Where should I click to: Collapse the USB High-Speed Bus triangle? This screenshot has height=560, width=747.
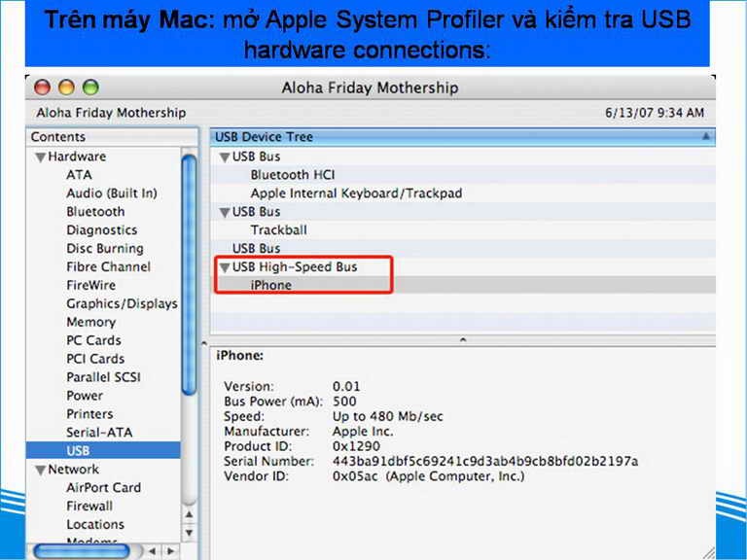point(225,267)
